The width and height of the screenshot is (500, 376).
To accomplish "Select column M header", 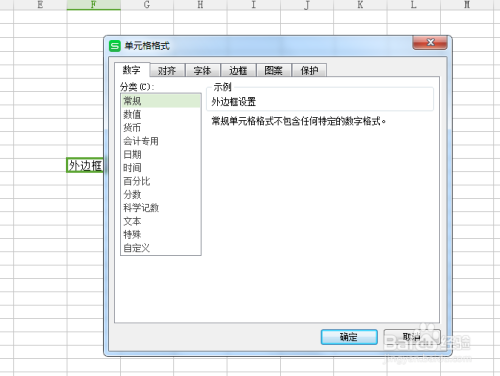I will 467,5.
